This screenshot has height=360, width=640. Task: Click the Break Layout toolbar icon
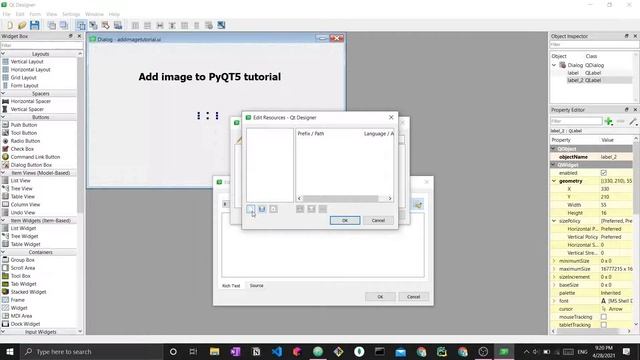209,25
